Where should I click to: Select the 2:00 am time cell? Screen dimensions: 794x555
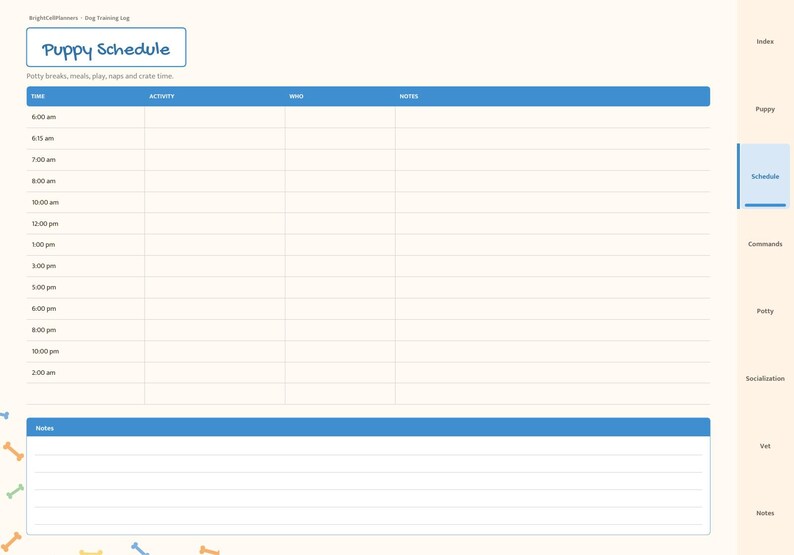[x=86, y=373]
